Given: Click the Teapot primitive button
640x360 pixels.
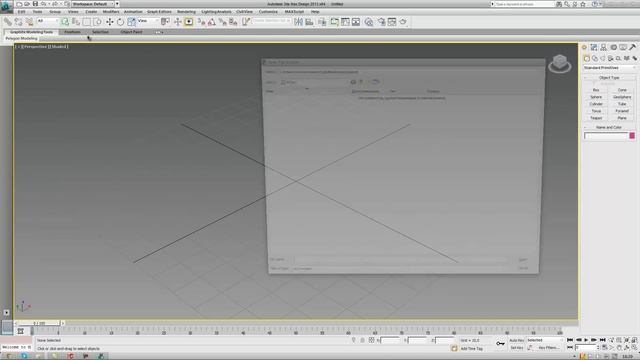Looking at the screenshot, I should click(596, 118).
